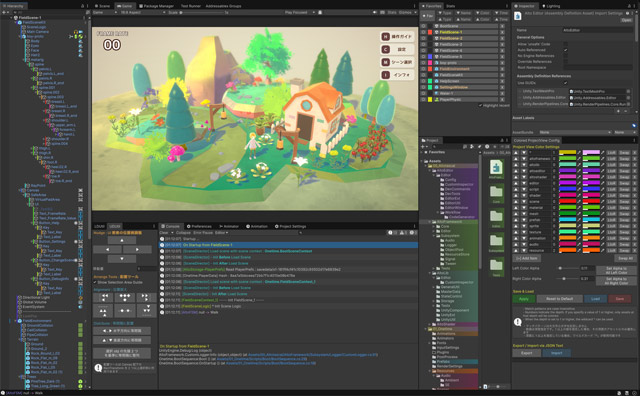Uncheck Highlight recent in Favorites panel
This screenshot has width=640, height=396.
tap(480, 106)
